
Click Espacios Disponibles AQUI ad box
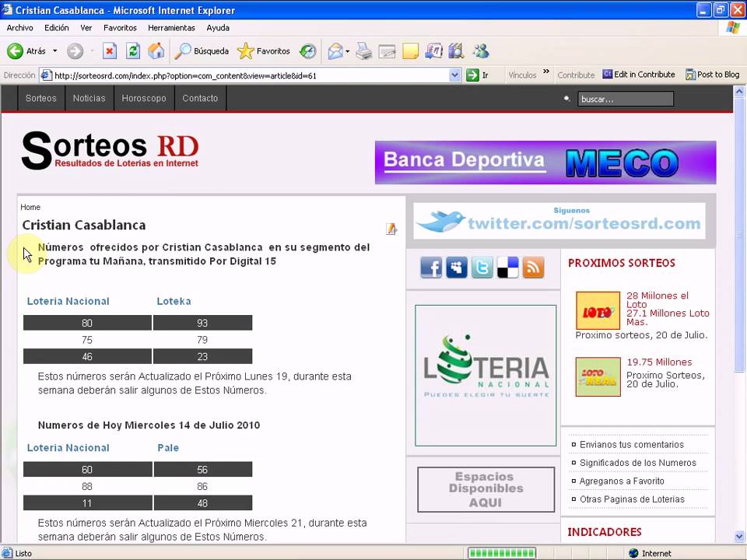[486, 489]
